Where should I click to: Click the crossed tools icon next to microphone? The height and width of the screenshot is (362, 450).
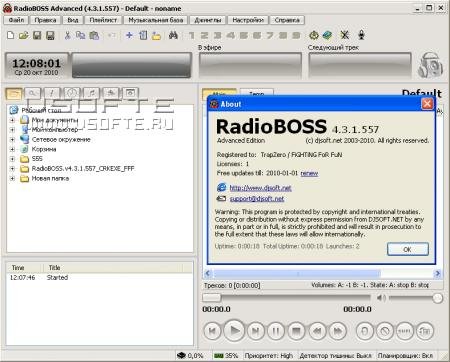(x=345, y=35)
